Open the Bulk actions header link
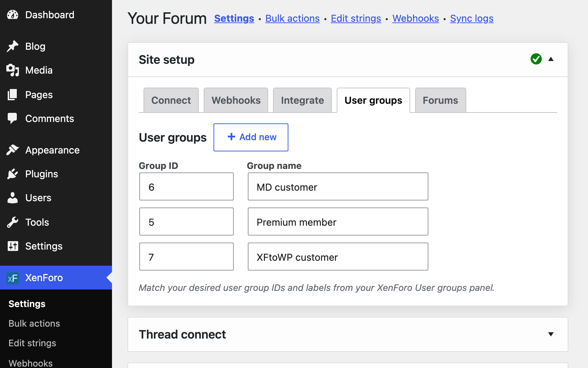This screenshot has height=368, width=588. [293, 18]
